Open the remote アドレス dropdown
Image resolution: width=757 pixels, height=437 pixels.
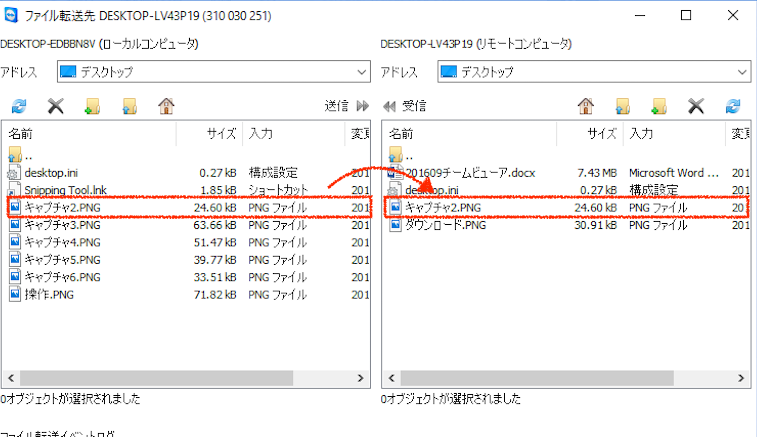pos(741,72)
